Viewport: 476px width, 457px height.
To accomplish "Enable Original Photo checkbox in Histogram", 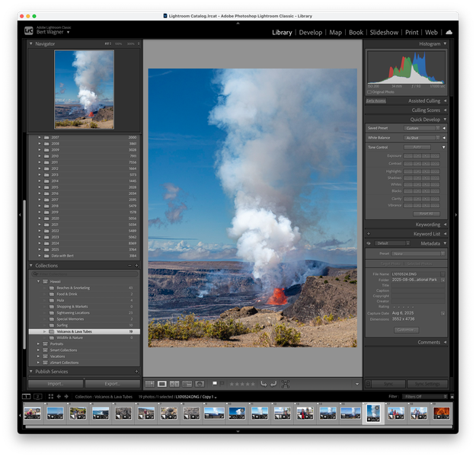I will [369, 92].
